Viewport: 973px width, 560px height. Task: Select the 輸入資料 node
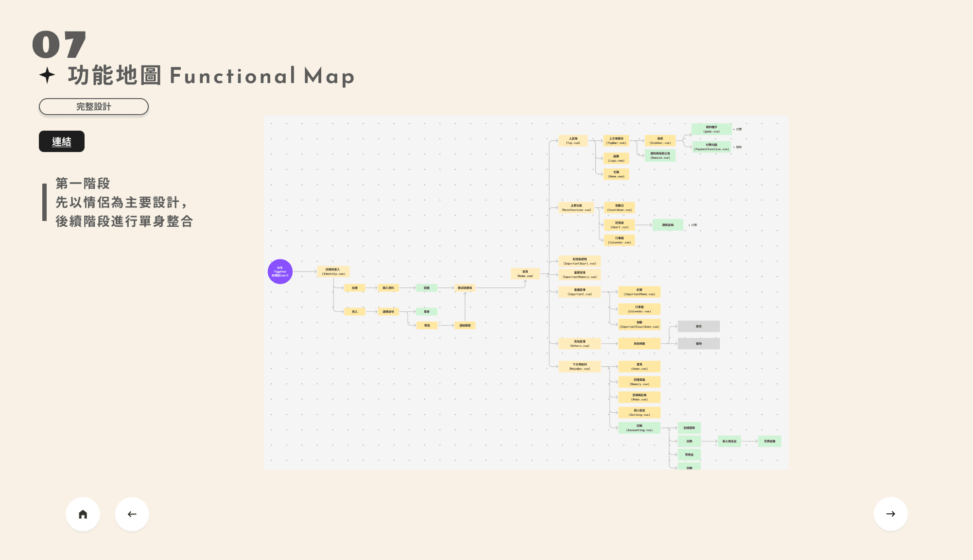pos(388,288)
